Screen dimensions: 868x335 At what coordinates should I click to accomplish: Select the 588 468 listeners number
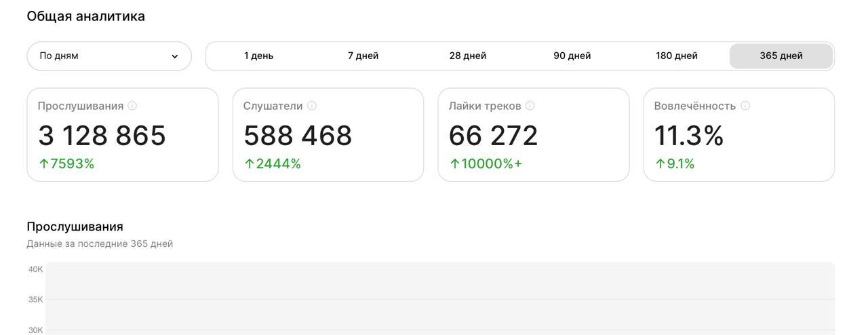(x=298, y=136)
